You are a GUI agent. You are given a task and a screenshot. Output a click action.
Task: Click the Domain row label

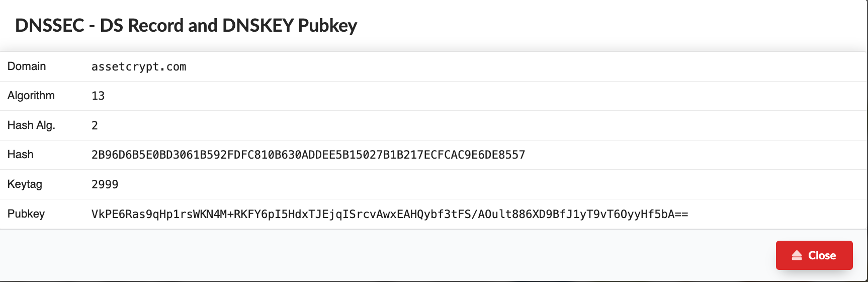click(27, 66)
